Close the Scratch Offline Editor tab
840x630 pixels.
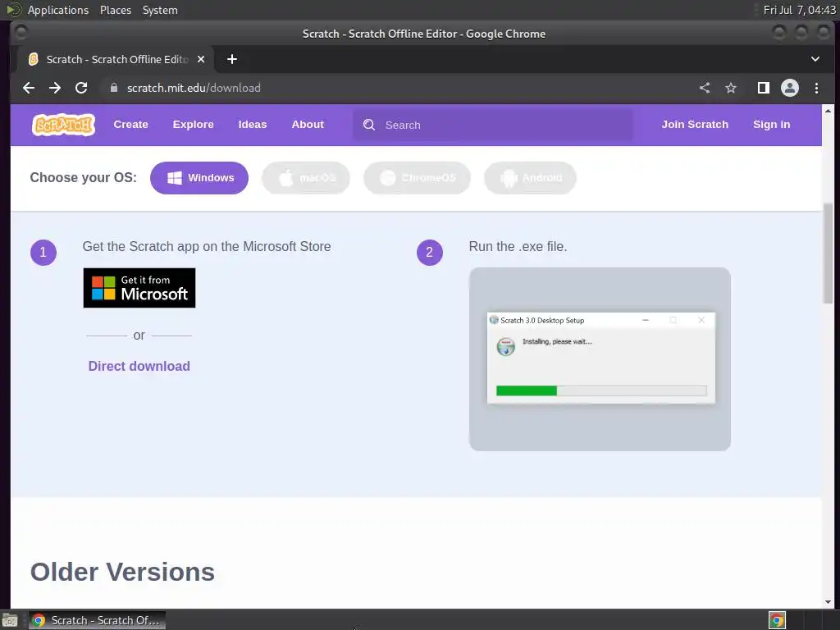coord(201,59)
